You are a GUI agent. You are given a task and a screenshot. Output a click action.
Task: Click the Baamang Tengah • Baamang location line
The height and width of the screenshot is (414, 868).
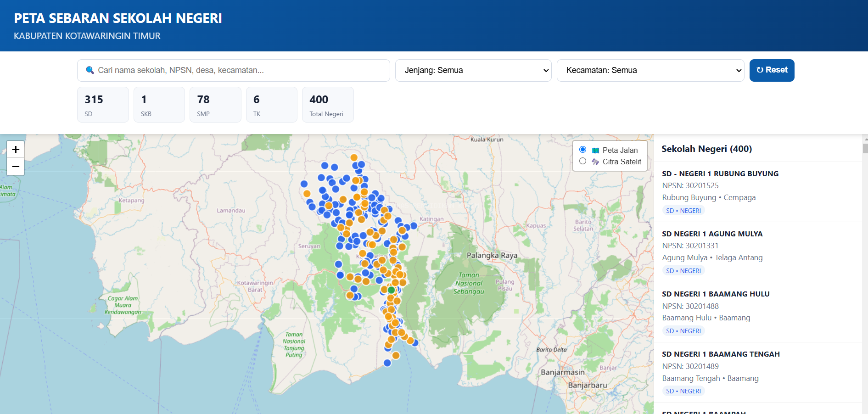point(710,378)
